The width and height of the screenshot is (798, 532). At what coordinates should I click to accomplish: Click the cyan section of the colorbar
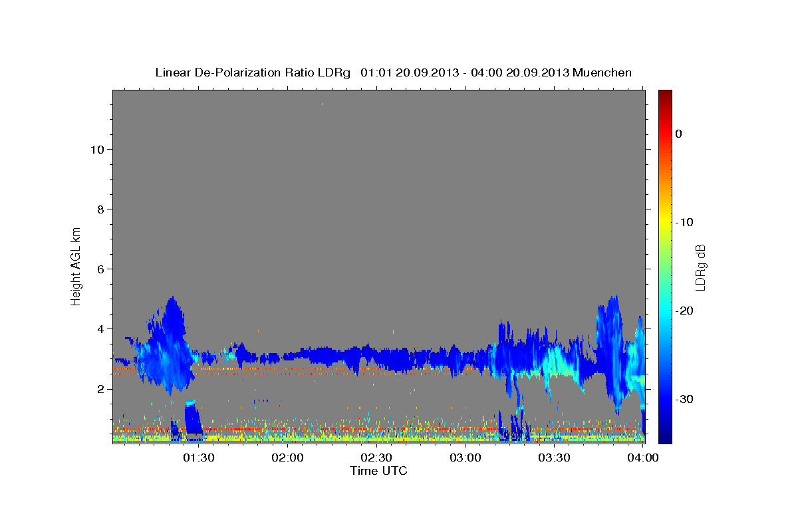[664, 311]
